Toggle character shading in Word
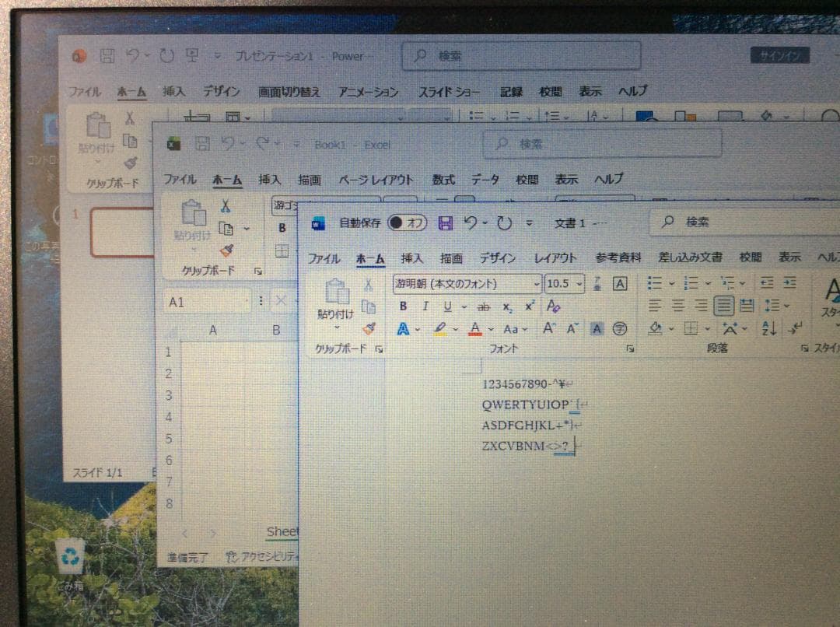The image size is (840, 627). pos(597,328)
